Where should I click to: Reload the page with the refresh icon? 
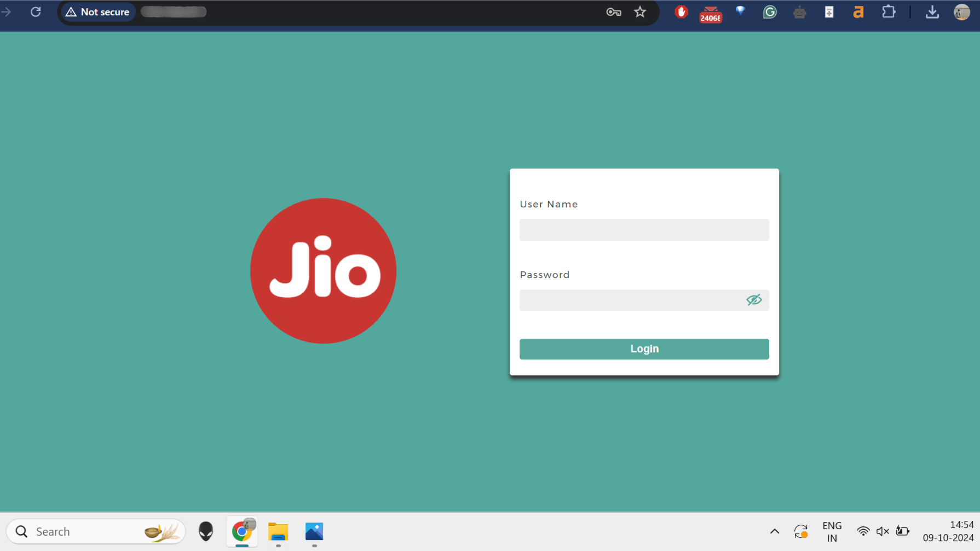pos(36,11)
